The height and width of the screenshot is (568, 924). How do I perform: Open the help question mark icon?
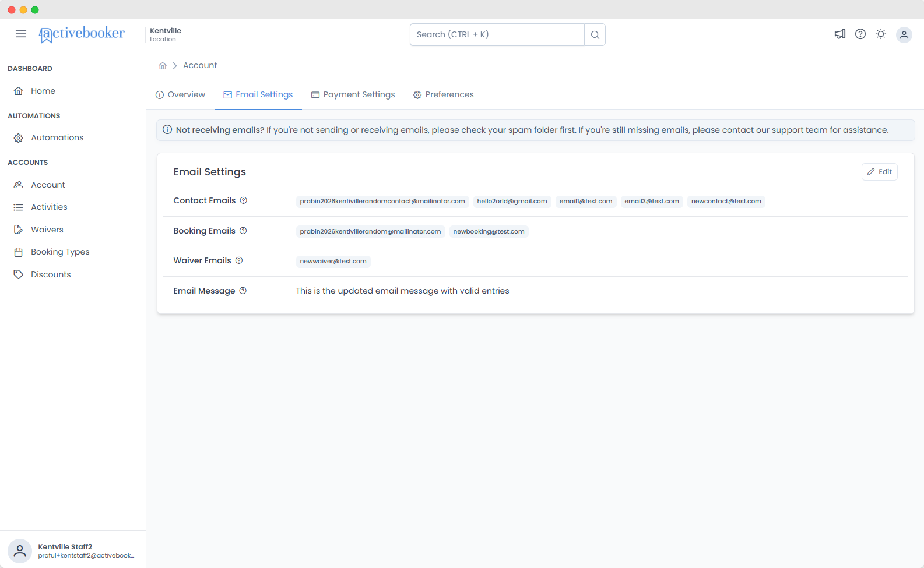860,34
